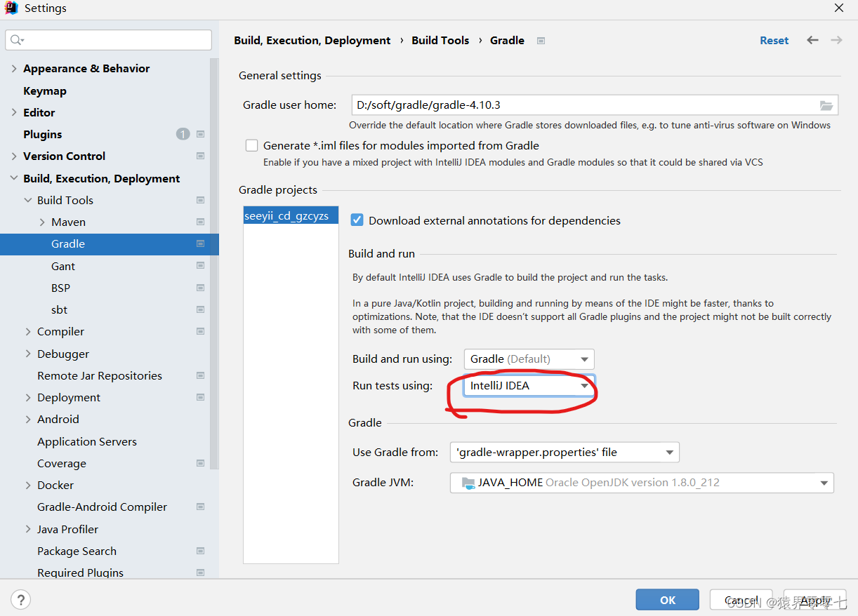858x616 pixels.
Task: Click the project icon next to sbt
Action: (x=200, y=309)
